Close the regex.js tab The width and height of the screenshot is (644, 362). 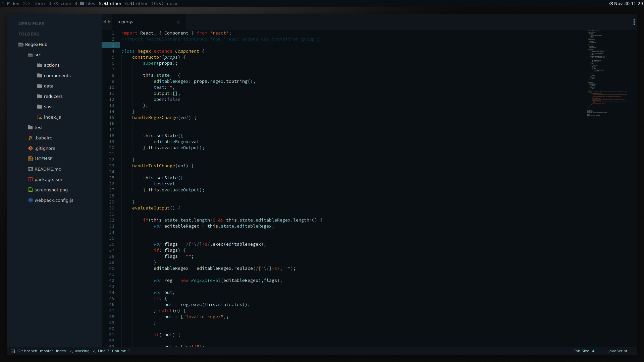(178, 22)
